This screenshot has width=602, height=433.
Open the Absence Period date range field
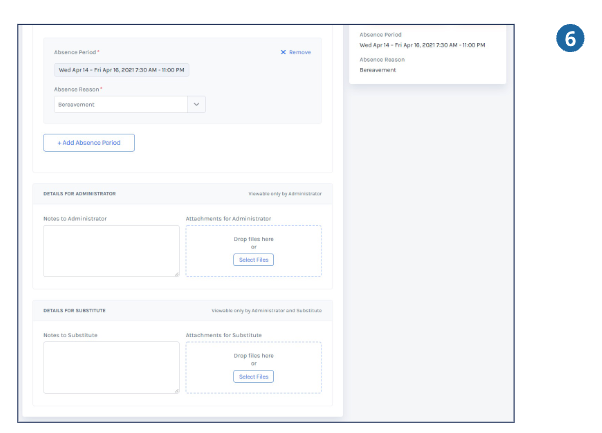pyautogui.click(x=121, y=70)
